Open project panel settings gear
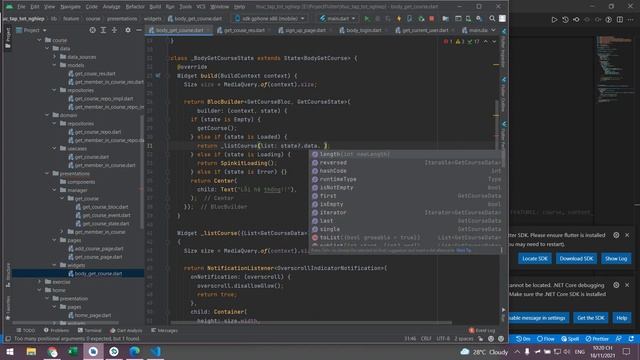Viewport: 640px width, 360px height. click(128, 30)
